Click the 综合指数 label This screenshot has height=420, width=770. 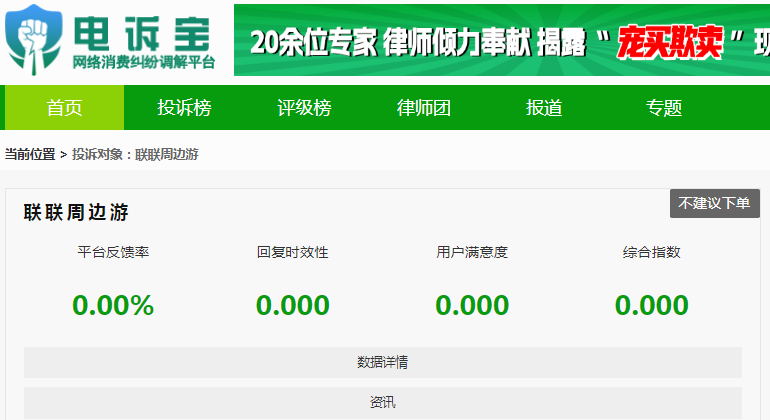(652, 252)
